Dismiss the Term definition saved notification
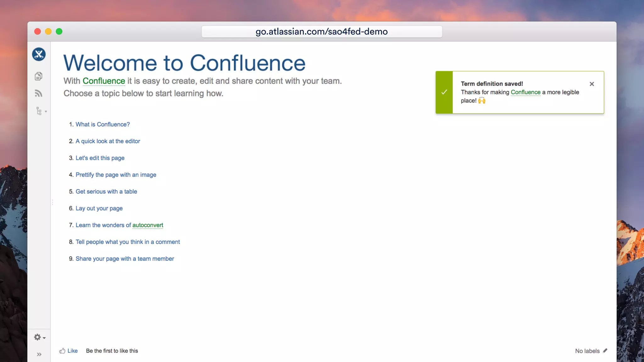This screenshot has width=644, height=362. [592, 84]
